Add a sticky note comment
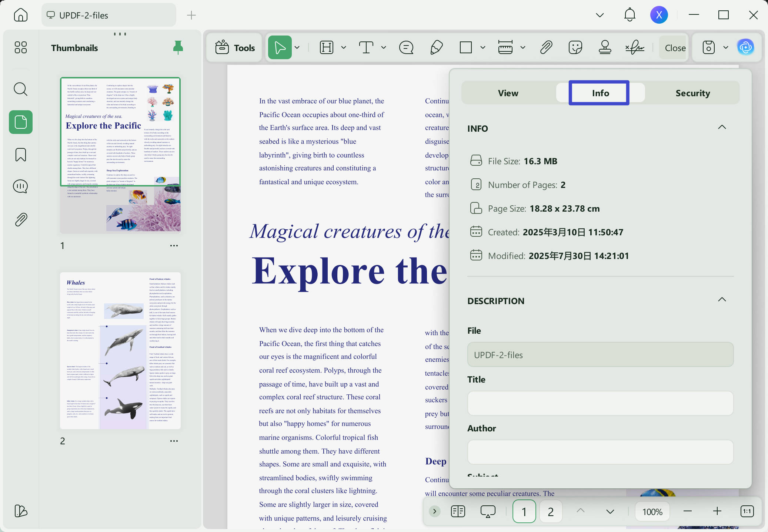 pos(406,47)
